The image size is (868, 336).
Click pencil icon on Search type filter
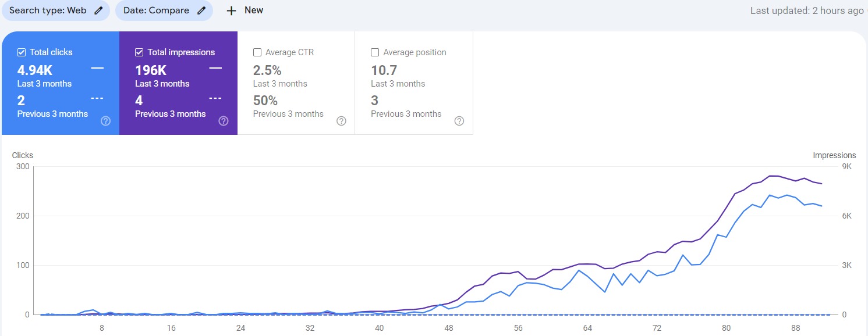[x=99, y=10]
